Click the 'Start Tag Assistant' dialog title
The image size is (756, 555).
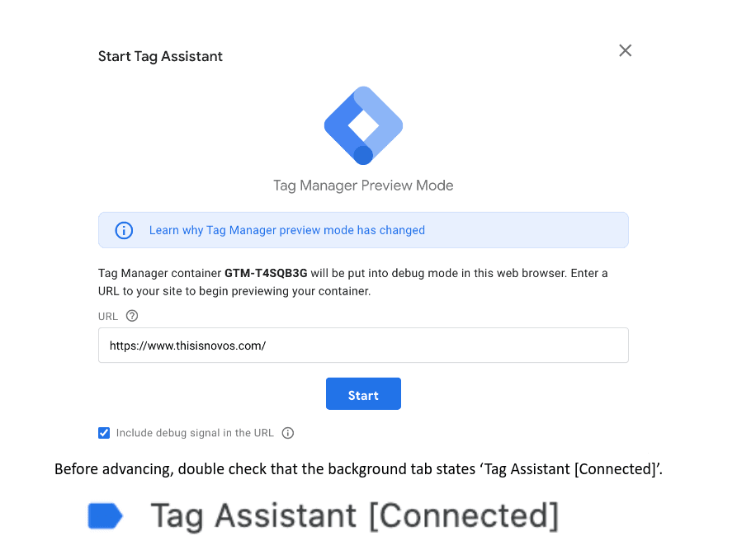(160, 56)
